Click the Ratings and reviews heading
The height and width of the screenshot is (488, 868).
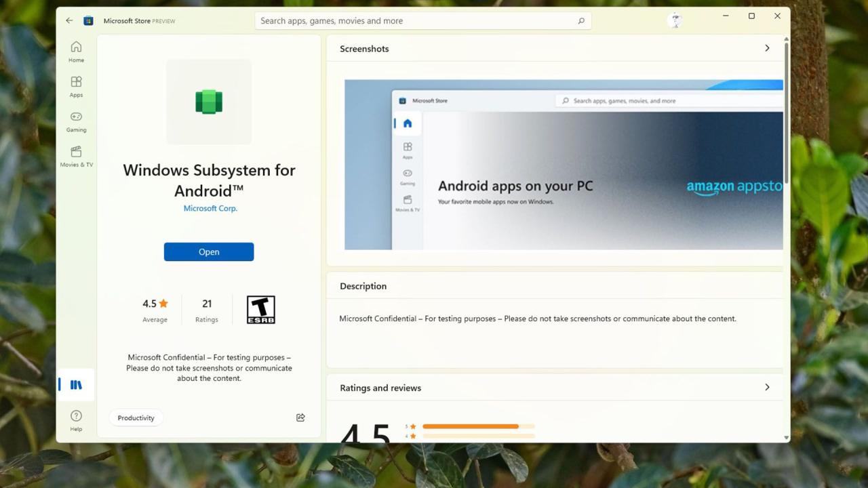[x=380, y=388]
